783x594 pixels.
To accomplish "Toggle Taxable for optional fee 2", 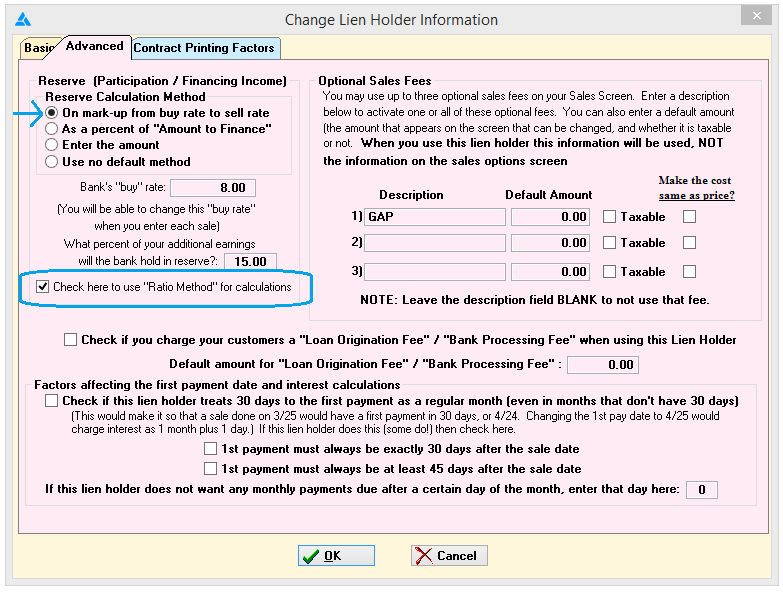I will 609,243.
